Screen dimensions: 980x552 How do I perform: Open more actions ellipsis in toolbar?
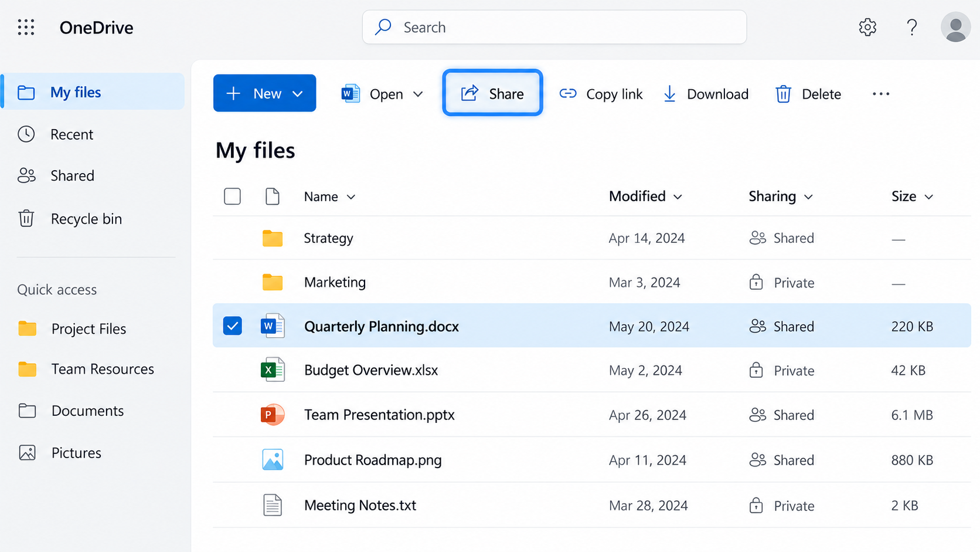tap(881, 94)
